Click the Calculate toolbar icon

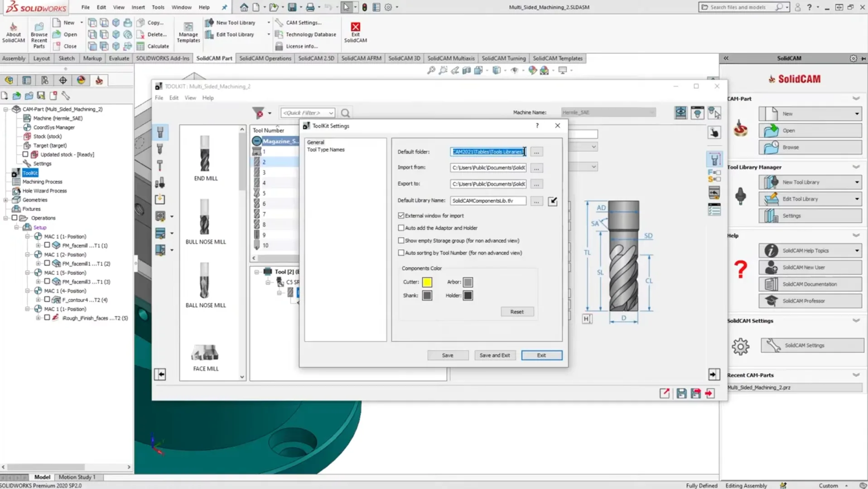click(x=140, y=46)
